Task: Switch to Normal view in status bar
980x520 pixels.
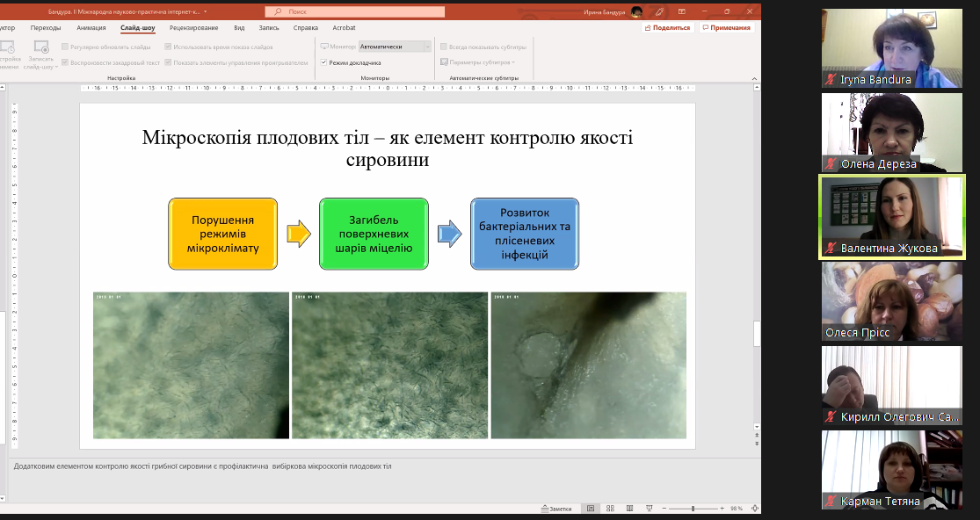Action: coord(590,509)
